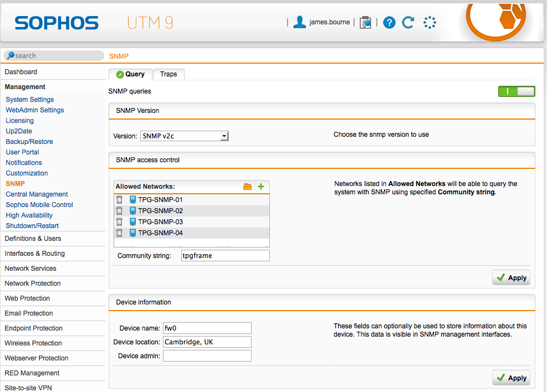
Task: Click the host icon beside TPG-SNMP-04
Action: point(132,233)
